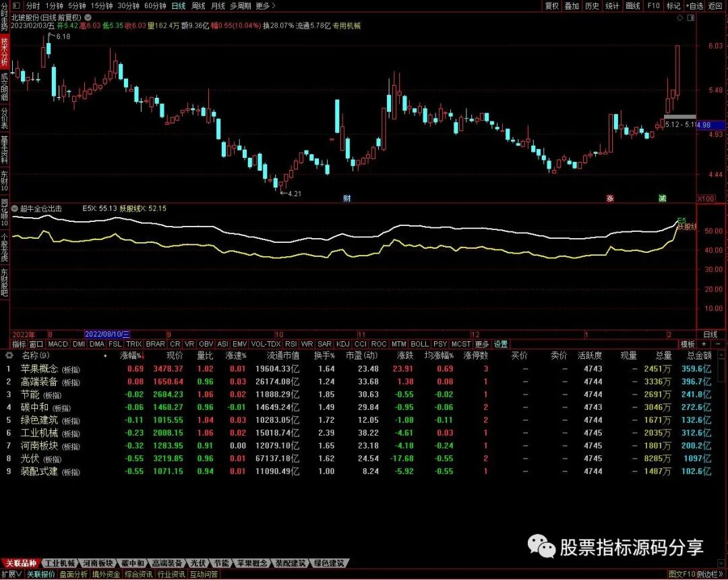
Task: Switch to 分时 chart period
Action: [33, 5]
